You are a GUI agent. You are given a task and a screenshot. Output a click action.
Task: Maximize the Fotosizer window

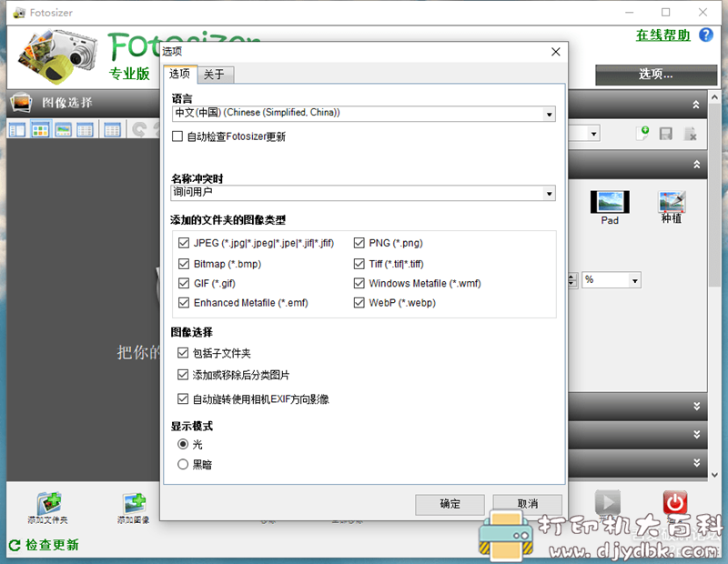(666, 13)
